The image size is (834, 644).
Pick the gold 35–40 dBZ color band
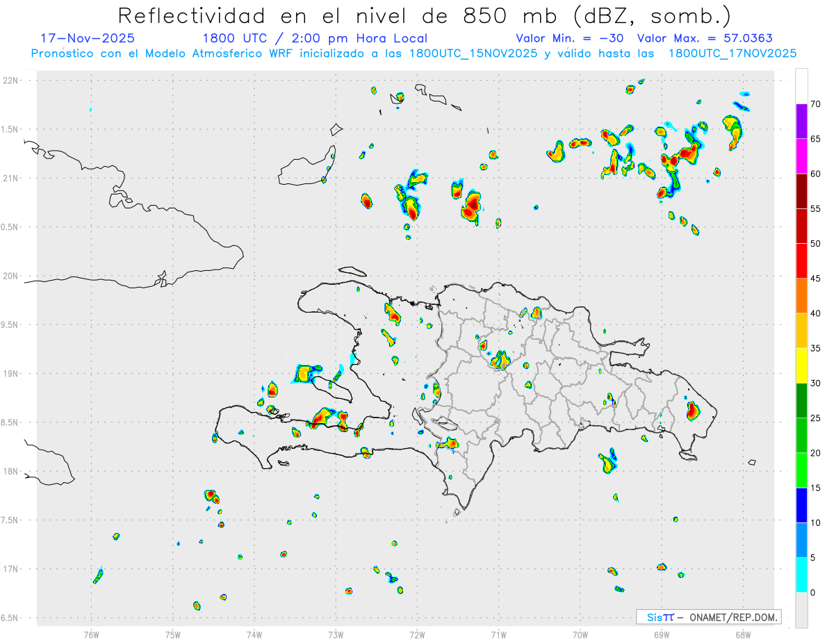[801, 331]
